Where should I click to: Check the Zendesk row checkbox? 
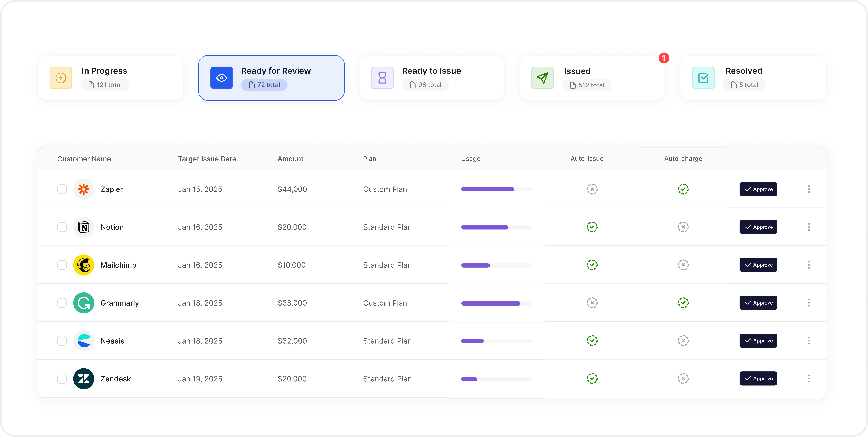click(62, 379)
